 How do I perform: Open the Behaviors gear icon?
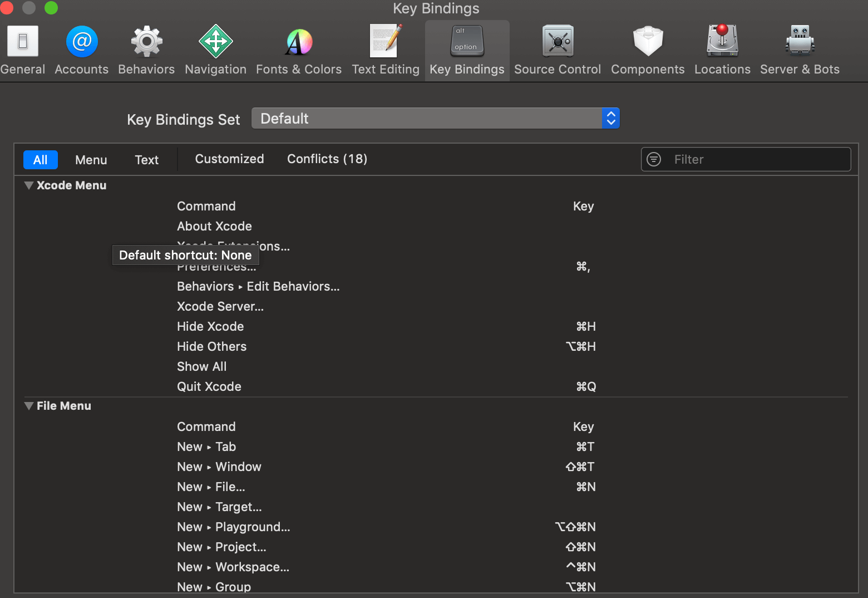coord(146,42)
